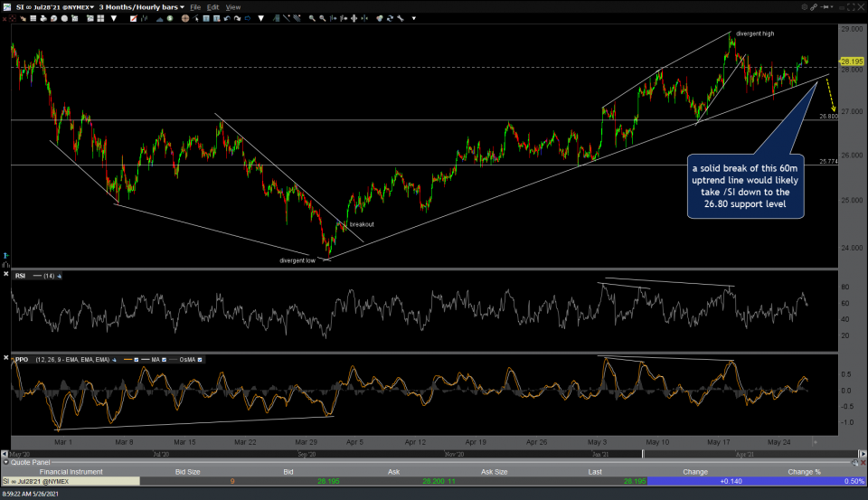Image resolution: width=868 pixels, height=500 pixels.
Task: Close the RSI indicator panel
Action: pos(6,275)
